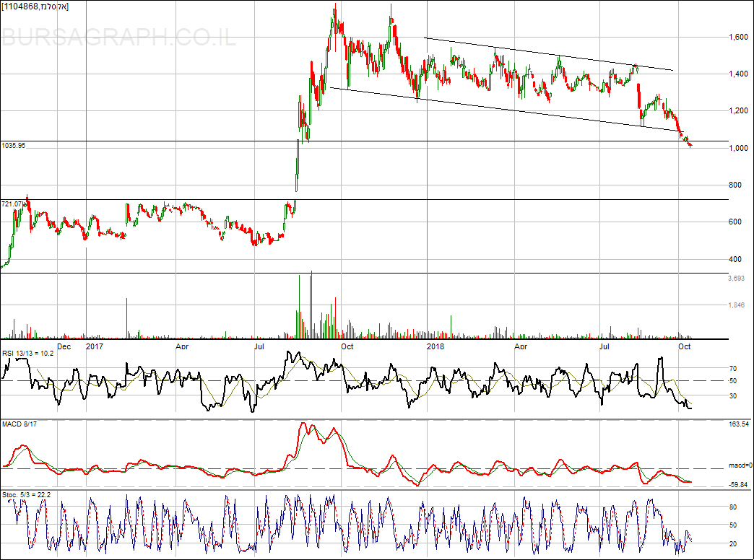Select the 1,200 price axis label
This screenshot has height=560, width=754.
pos(738,110)
